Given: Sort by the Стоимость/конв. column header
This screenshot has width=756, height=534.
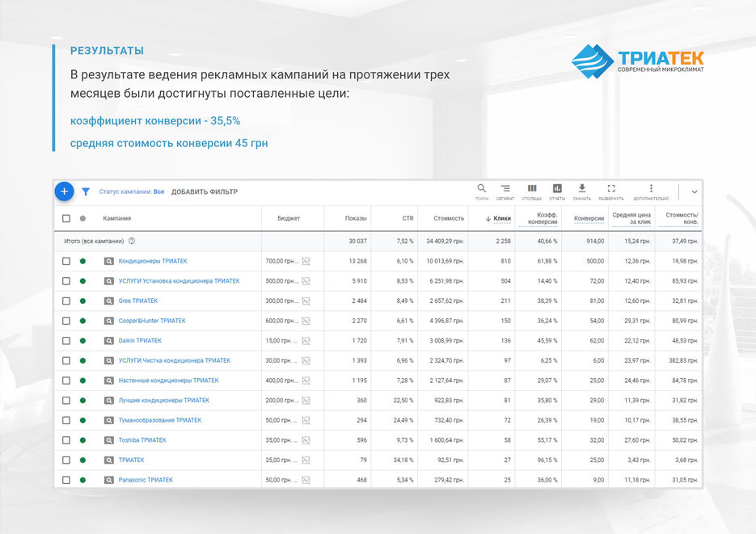Looking at the screenshot, I should [x=682, y=218].
